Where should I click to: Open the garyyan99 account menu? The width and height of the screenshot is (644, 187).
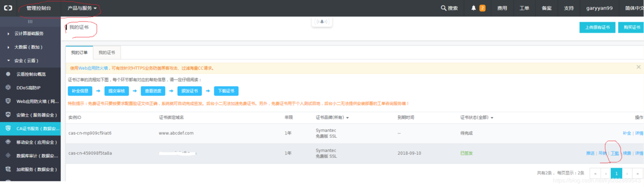(x=599, y=8)
